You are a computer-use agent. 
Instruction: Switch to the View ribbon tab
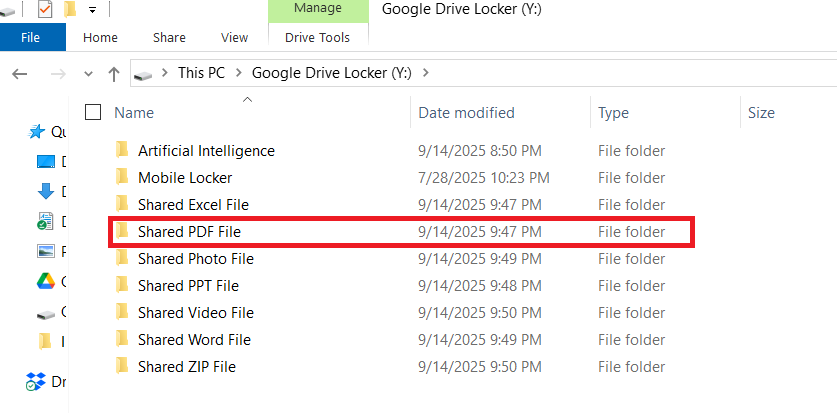click(x=234, y=37)
